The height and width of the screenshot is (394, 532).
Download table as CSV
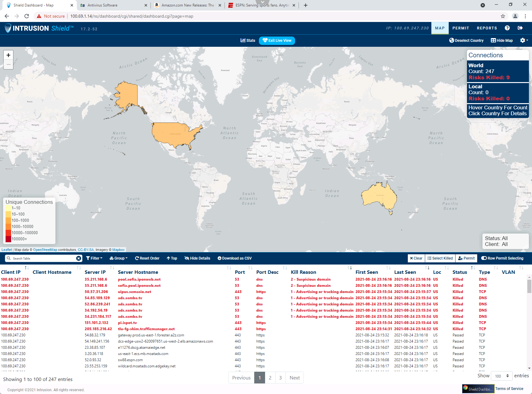click(x=234, y=258)
